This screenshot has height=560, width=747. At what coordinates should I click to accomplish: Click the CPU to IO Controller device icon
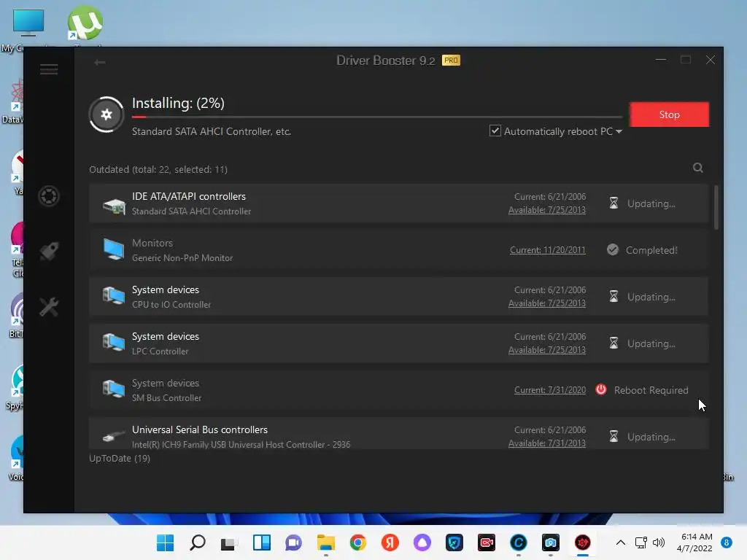(114, 296)
